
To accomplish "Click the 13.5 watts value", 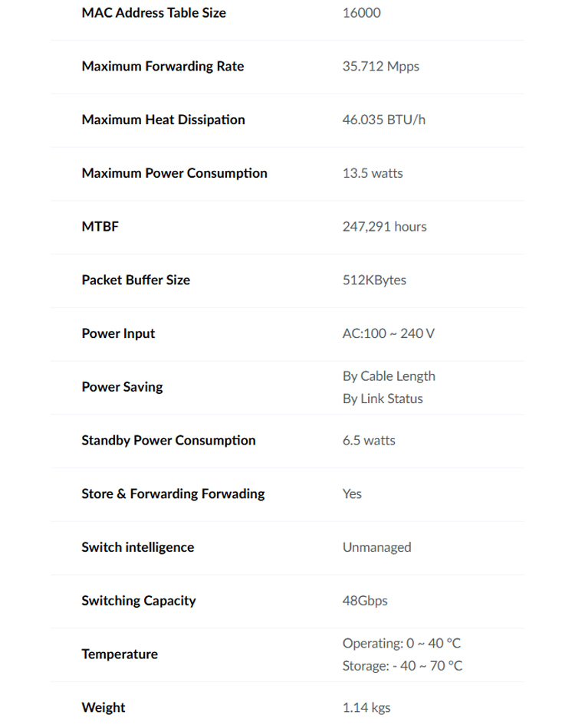I will [x=373, y=173].
